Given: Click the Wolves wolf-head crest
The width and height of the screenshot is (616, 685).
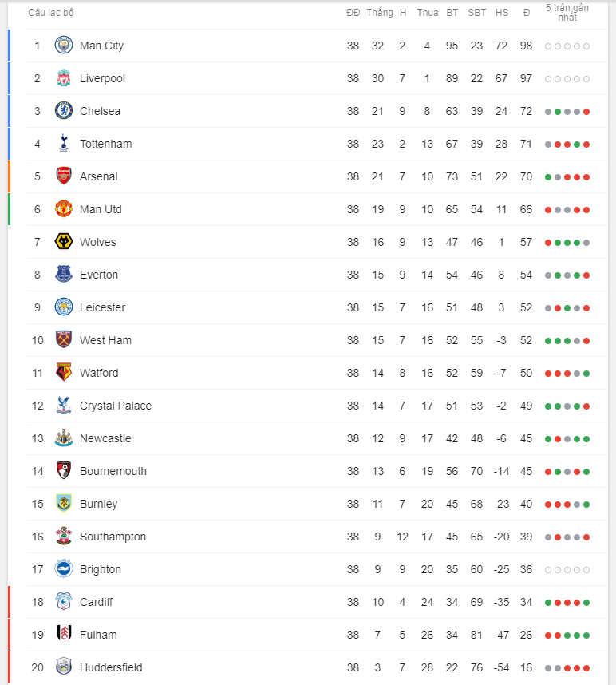Looking at the screenshot, I should [x=64, y=242].
